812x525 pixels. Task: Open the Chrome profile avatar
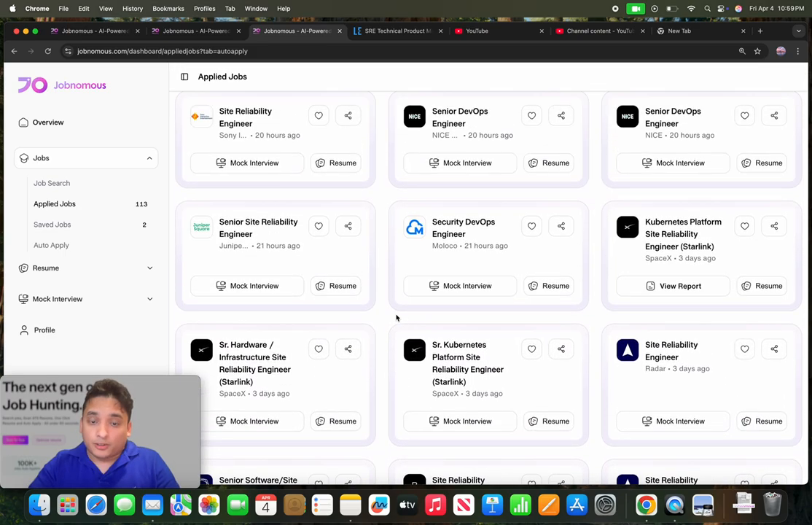(781, 51)
